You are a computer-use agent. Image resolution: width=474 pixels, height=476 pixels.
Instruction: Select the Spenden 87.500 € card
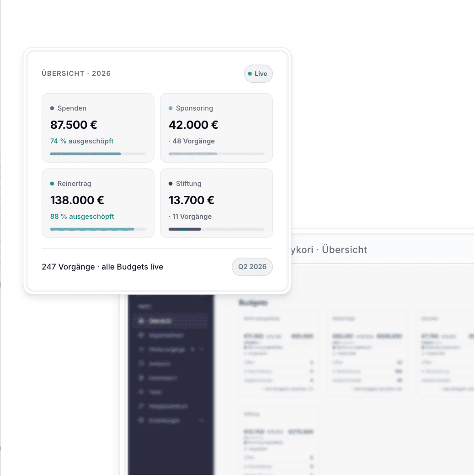tap(98, 128)
